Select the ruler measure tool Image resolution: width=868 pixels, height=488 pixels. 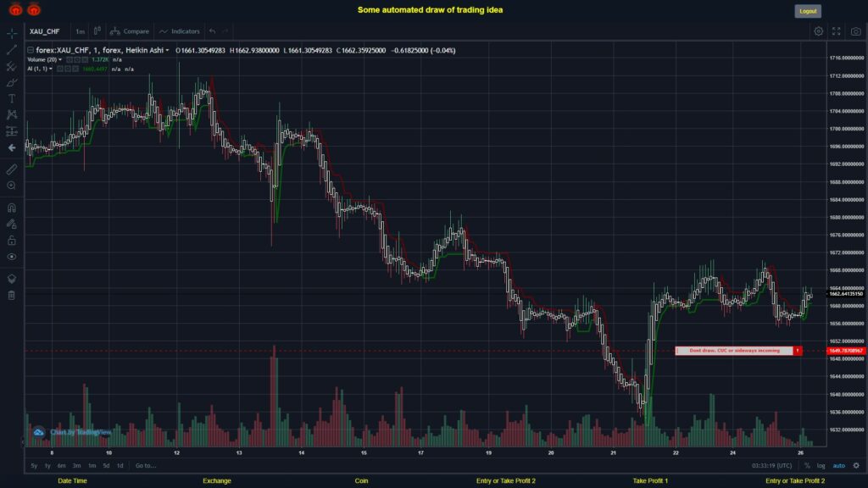click(x=12, y=169)
